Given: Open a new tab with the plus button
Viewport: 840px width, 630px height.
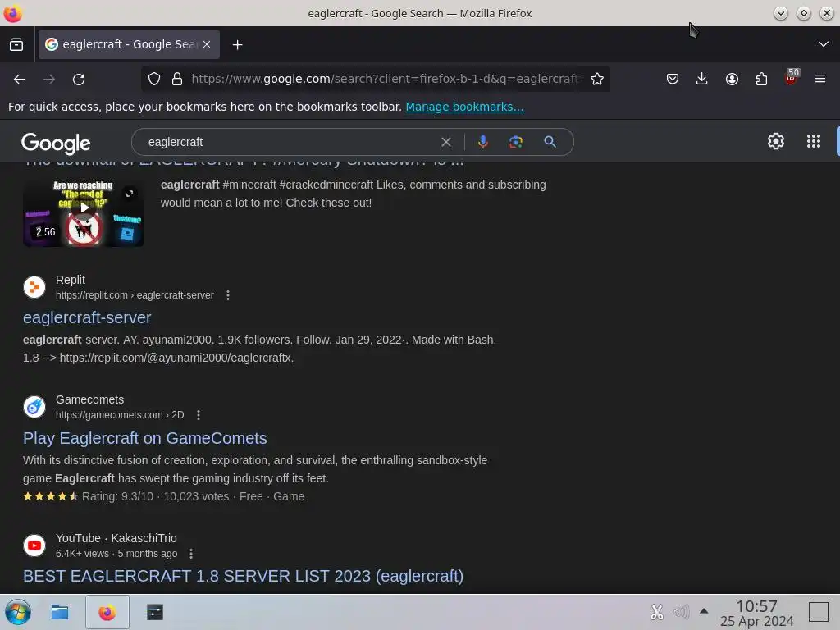Looking at the screenshot, I should point(237,45).
